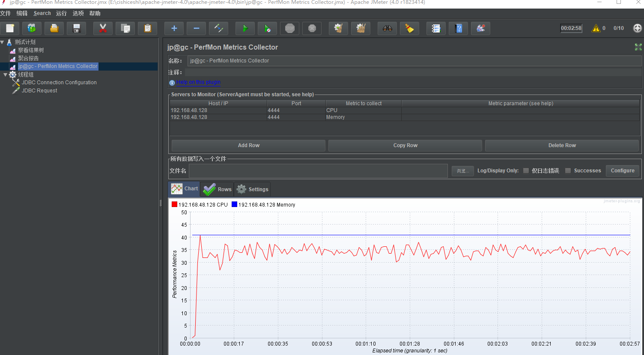This screenshot has height=355, width=644.
Task: Open Help with question mark icon
Action: point(459,28)
